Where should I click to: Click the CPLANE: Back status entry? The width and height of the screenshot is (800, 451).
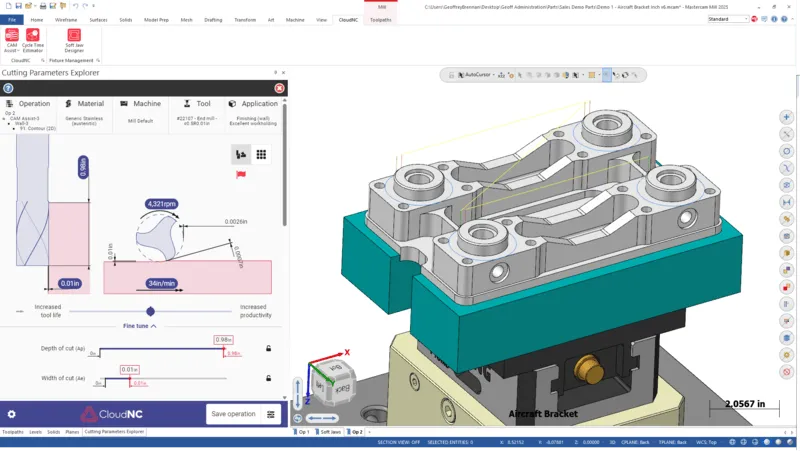coord(635,442)
